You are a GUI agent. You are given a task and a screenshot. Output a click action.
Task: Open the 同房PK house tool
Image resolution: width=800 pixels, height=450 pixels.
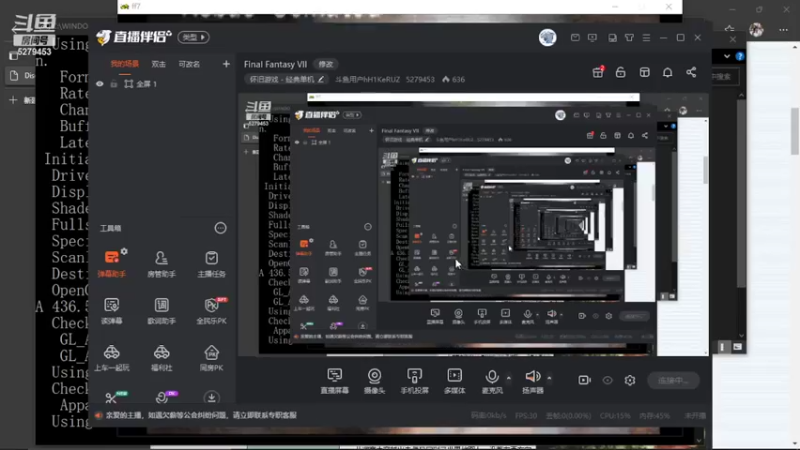point(211,358)
